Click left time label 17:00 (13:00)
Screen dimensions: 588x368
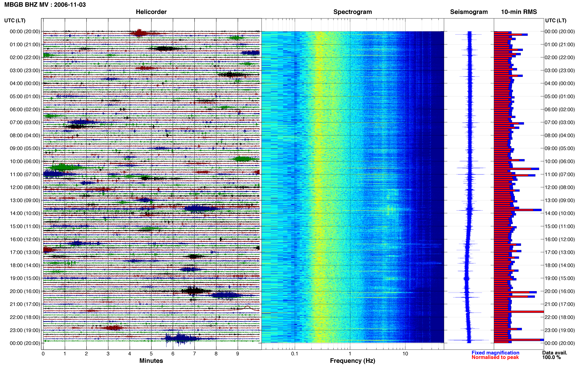(25, 252)
